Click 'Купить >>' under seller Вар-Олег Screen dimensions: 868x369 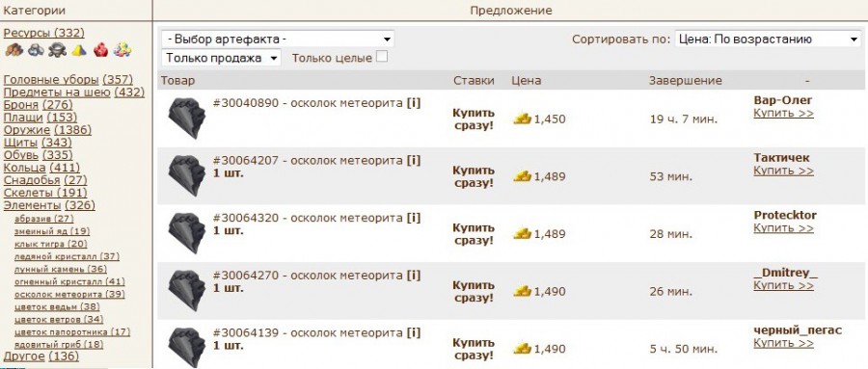783,114
